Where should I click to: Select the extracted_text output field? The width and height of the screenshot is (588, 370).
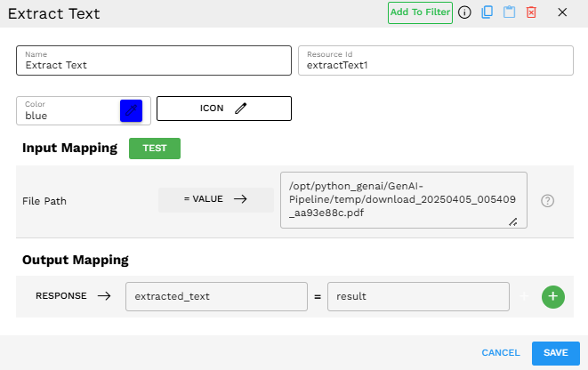tap(215, 296)
